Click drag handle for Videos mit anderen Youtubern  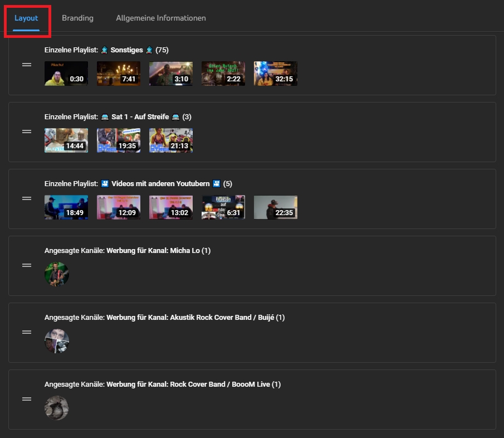coord(27,198)
